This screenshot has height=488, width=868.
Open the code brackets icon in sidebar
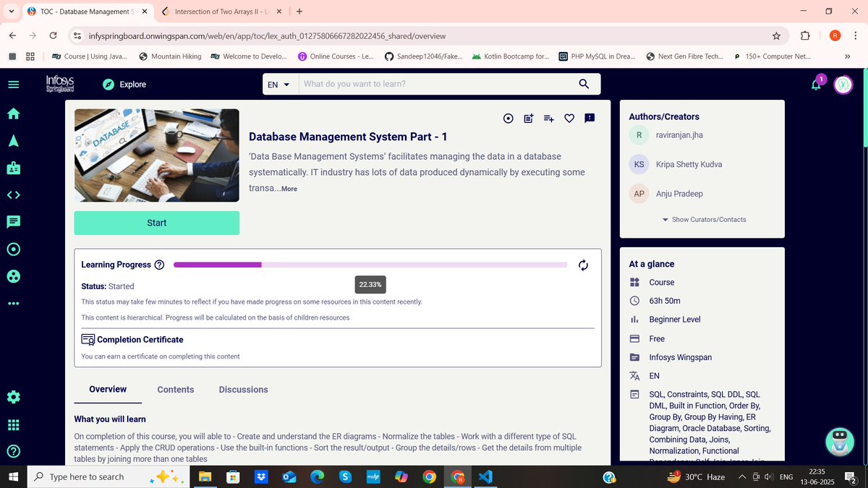coord(13,195)
